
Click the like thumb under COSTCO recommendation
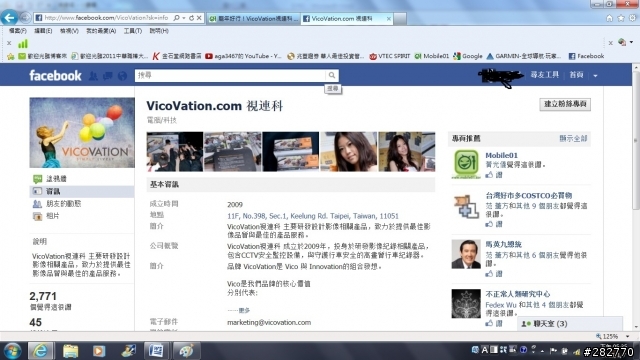point(489,224)
